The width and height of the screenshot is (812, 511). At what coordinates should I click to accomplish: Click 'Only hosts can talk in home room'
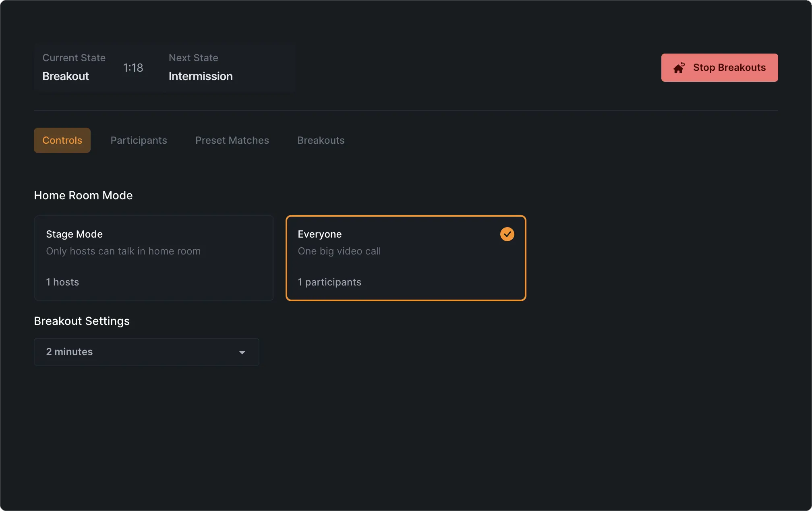click(x=123, y=251)
